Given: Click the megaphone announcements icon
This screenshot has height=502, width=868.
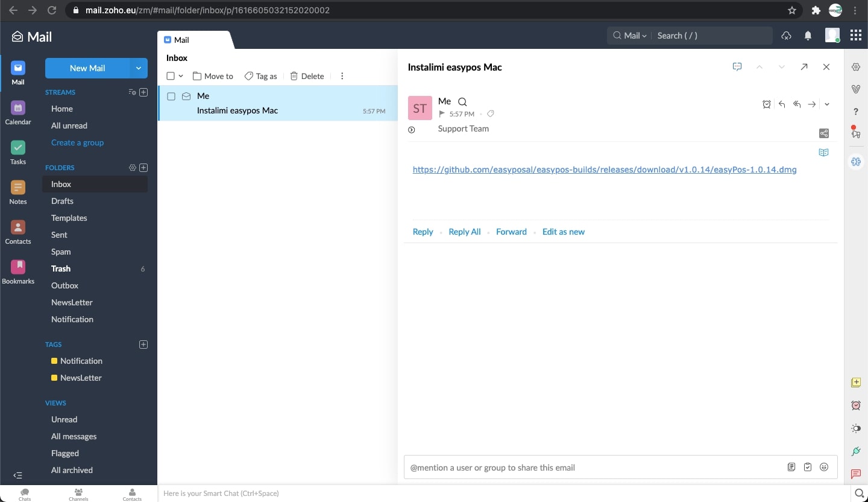Looking at the screenshot, I should click(x=857, y=134).
